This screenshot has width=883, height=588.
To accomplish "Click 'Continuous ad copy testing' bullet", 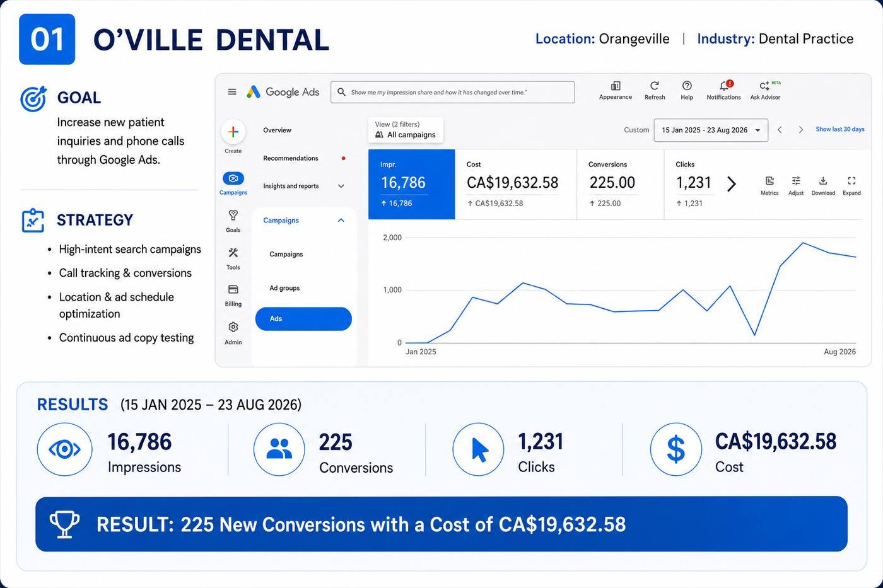I will [126, 338].
